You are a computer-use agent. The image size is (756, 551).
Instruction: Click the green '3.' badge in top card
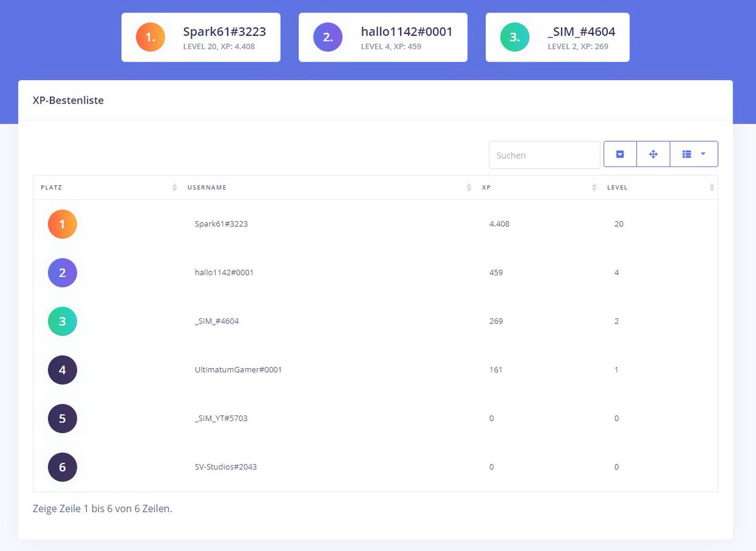point(515,37)
